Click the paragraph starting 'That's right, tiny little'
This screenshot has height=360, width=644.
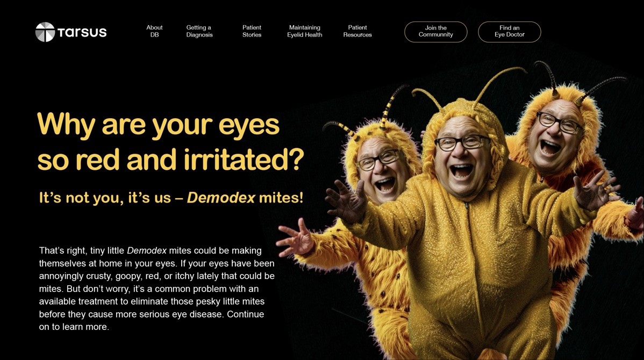click(156, 289)
